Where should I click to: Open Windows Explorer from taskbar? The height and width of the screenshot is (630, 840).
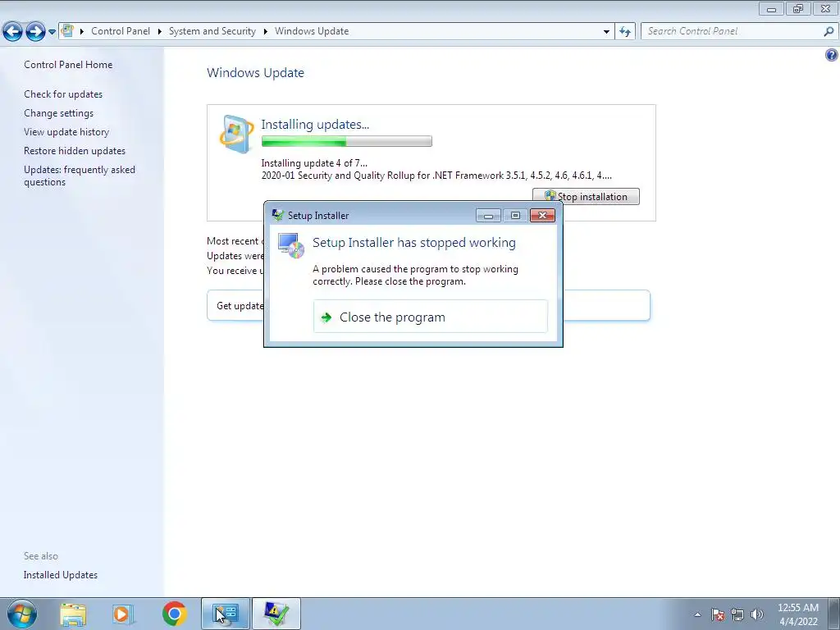click(73, 614)
